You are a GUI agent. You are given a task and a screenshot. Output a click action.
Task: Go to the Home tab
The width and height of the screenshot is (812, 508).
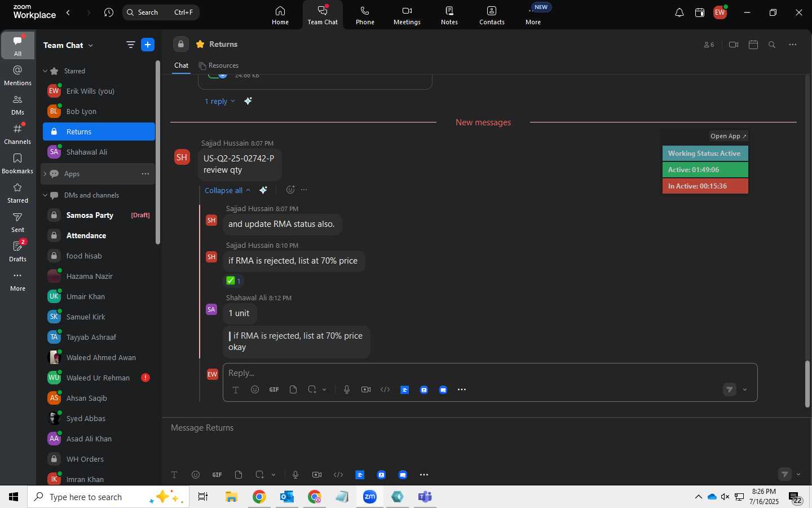click(x=280, y=15)
